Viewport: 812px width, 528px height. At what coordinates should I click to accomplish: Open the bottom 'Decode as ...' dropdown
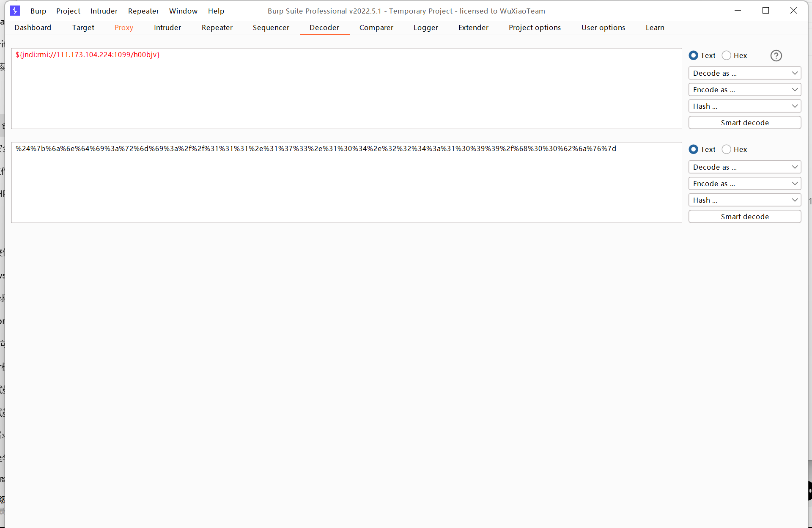745,167
